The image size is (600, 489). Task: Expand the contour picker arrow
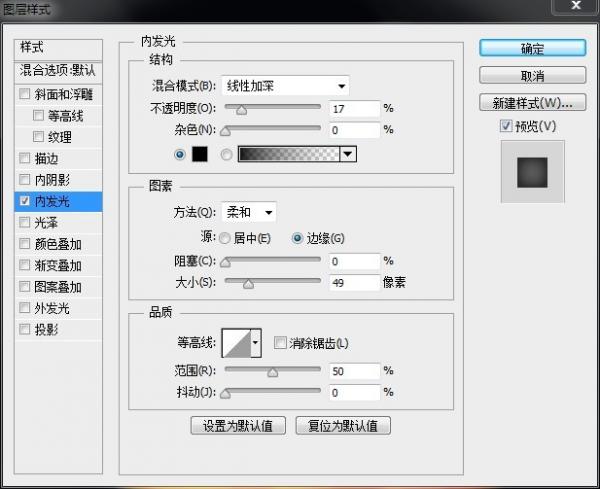[255, 343]
